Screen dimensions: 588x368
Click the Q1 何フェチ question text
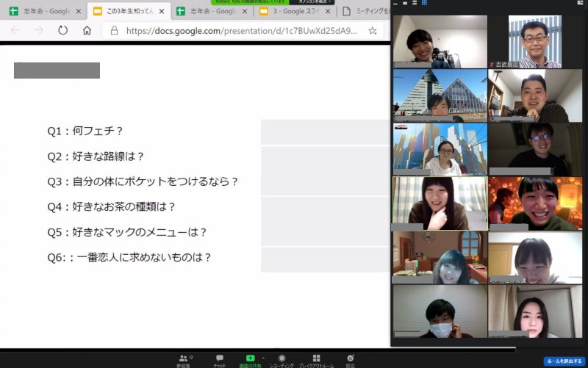pos(85,131)
